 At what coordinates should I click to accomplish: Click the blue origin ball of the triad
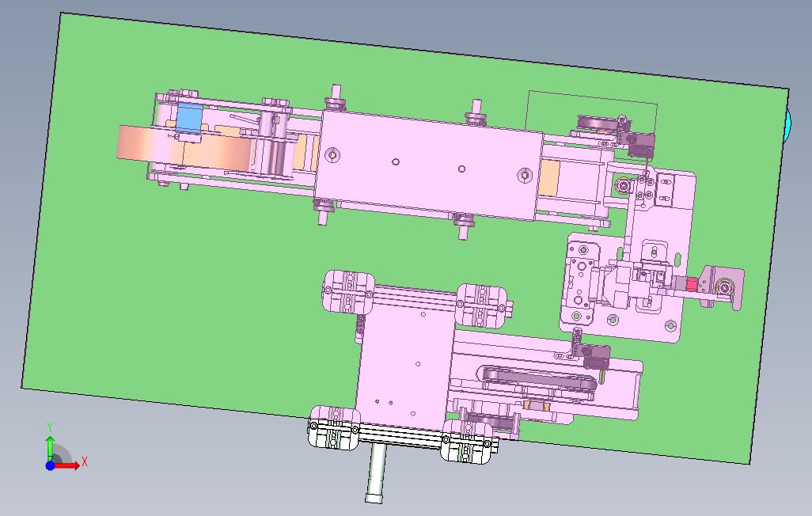coord(50,466)
